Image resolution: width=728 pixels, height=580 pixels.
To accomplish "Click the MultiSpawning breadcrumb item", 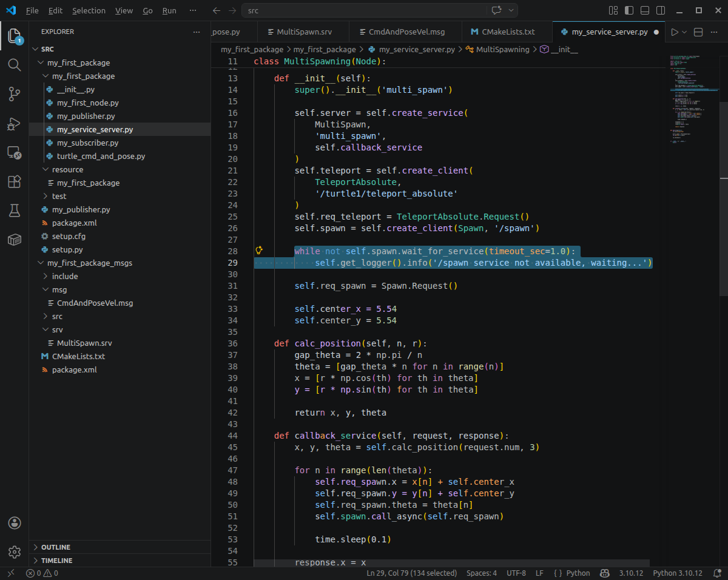I will [497, 49].
